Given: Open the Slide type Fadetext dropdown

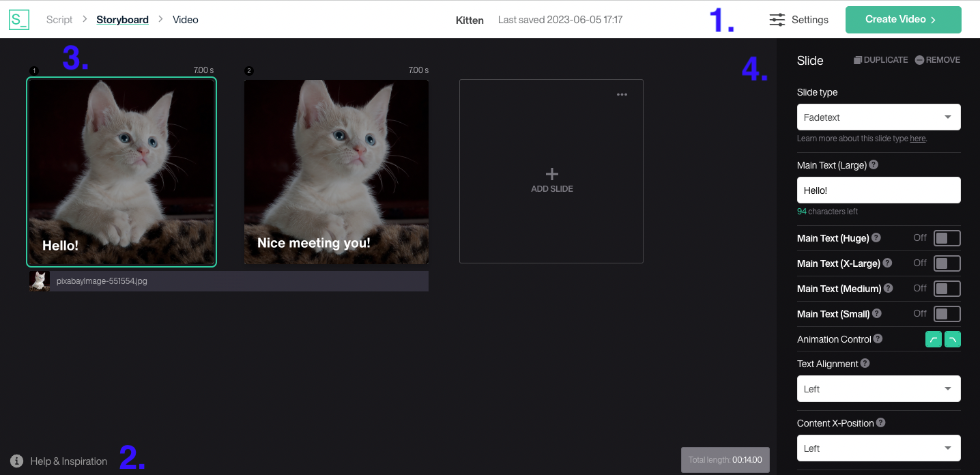Looking at the screenshot, I should (878, 117).
